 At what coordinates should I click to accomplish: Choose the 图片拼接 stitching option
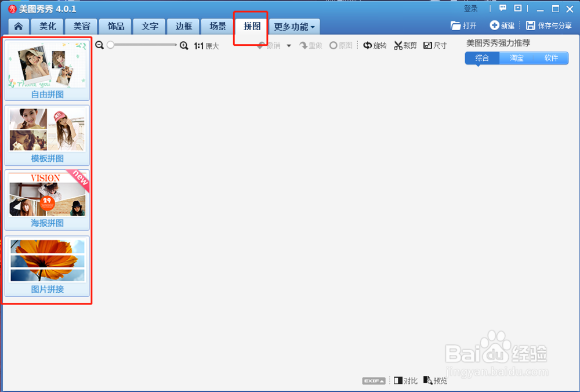(47, 266)
